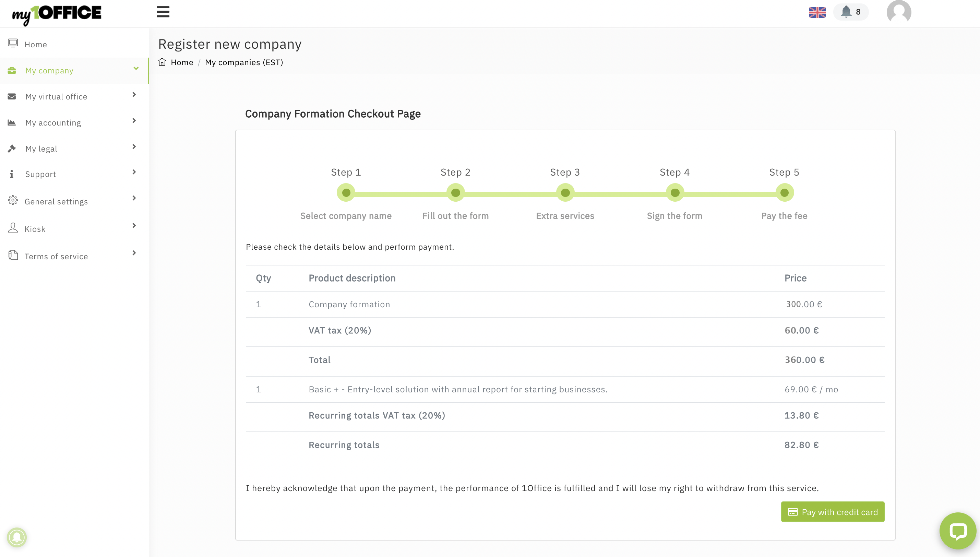Screen dimensions: 980x557
Task: Open the Home sidebar item
Action: point(36,44)
